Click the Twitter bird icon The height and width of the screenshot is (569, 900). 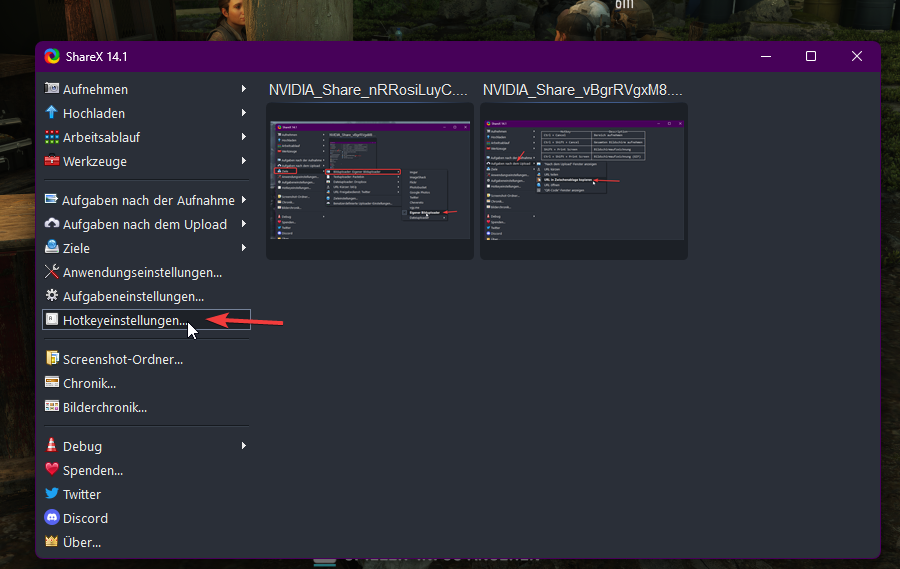click(52, 494)
